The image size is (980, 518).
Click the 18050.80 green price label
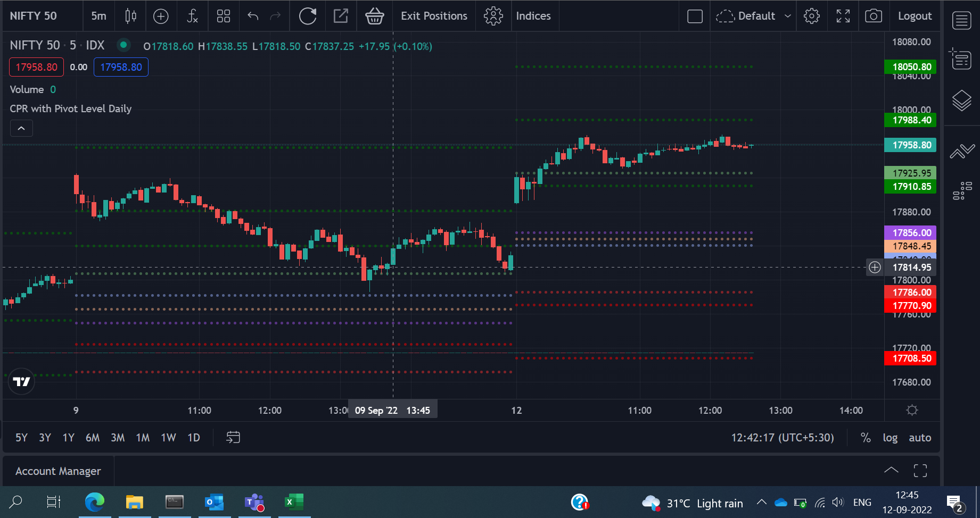coord(911,66)
